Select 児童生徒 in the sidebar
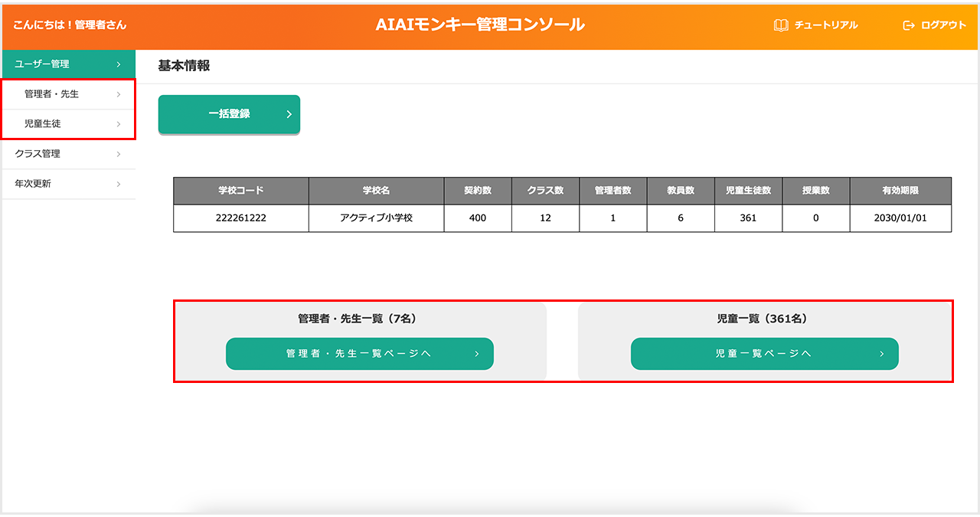The width and height of the screenshot is (980, 517). click(43, 124)
